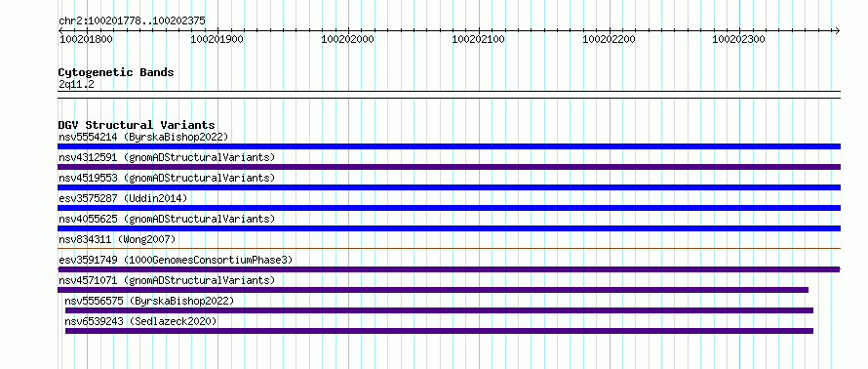The image size is (868, 369).
Task: Click ruler position 100202100
Action: pyautogui.click(x=478, y=39)
